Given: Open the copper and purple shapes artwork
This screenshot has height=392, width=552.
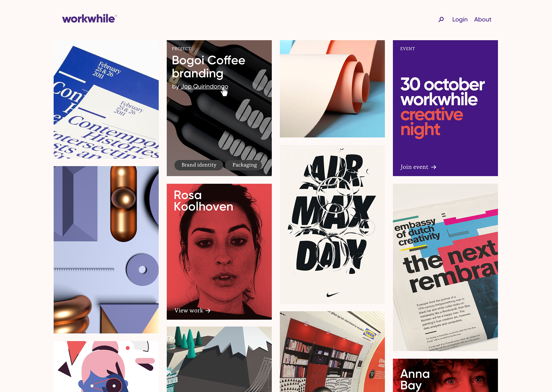Looking at the screenshot, I should [106, 250].
